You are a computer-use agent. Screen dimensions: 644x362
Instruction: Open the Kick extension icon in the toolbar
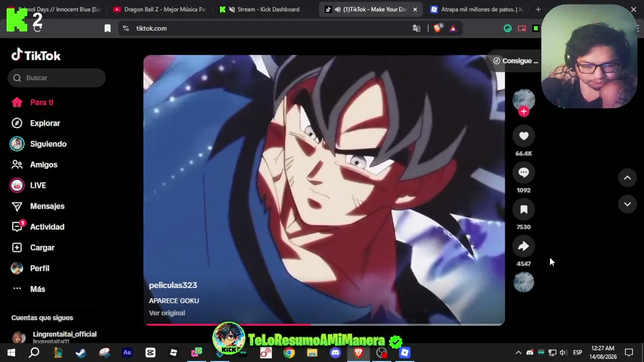tap(536, 29)
